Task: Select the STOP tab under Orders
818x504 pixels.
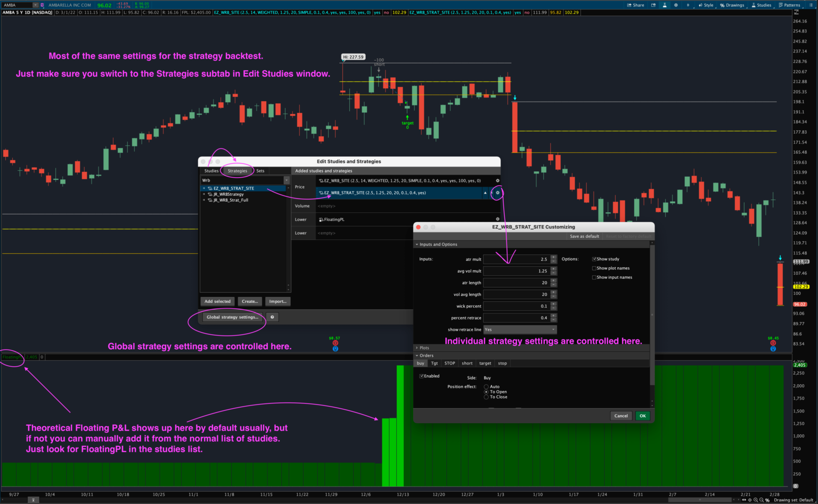Action: 449,363
